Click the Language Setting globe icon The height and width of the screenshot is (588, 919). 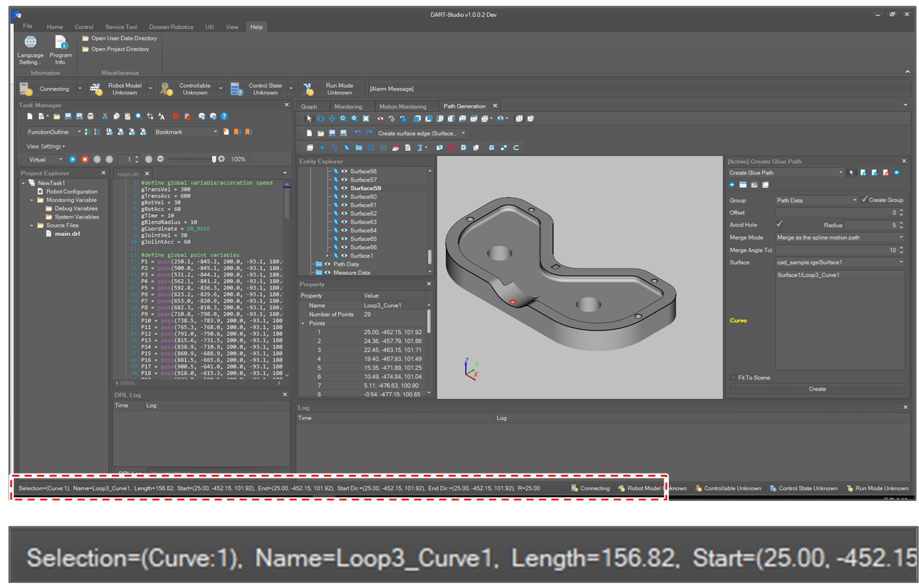point(30,42)
